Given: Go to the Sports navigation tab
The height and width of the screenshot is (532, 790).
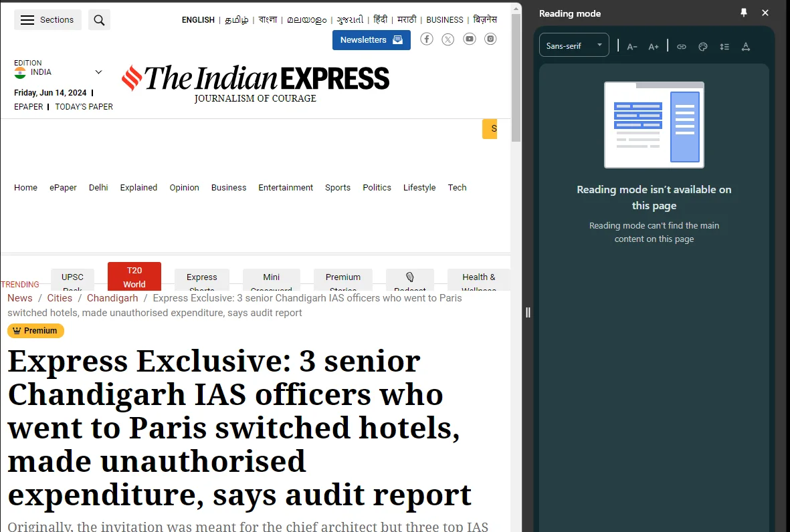Looking at the screenshot, I should click(338, 188).
